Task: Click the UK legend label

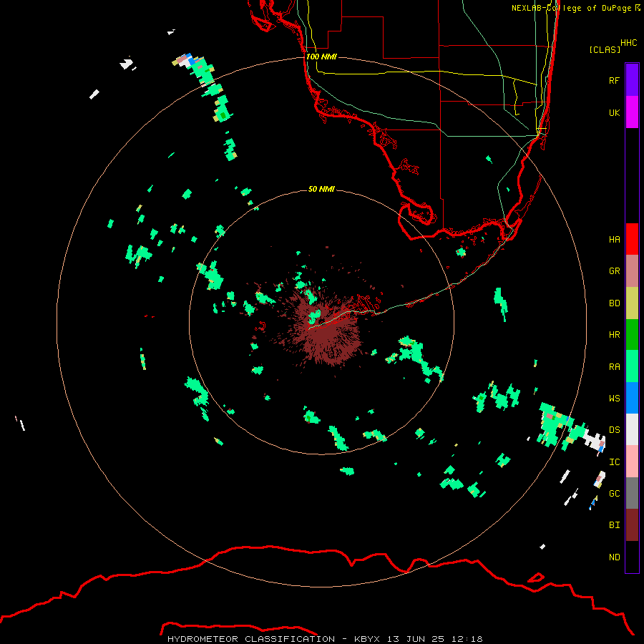Action: (614, 112)
